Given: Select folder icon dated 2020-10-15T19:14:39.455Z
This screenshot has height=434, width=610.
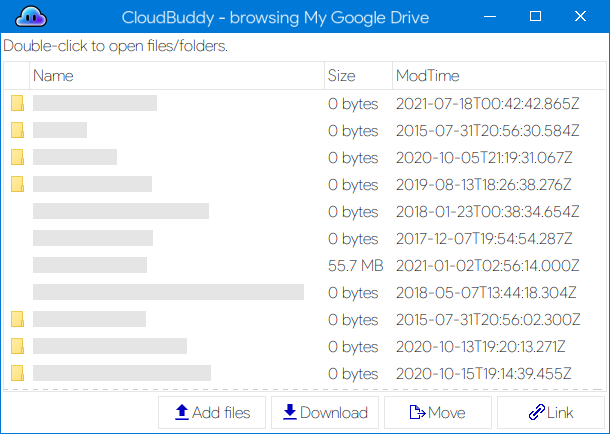Looking at the screenshot, I should point(17,373).
